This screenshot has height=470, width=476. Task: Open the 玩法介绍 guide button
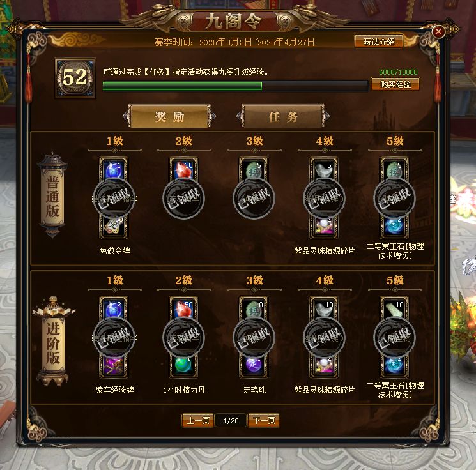pyautogui.click(x=379, y=42)
